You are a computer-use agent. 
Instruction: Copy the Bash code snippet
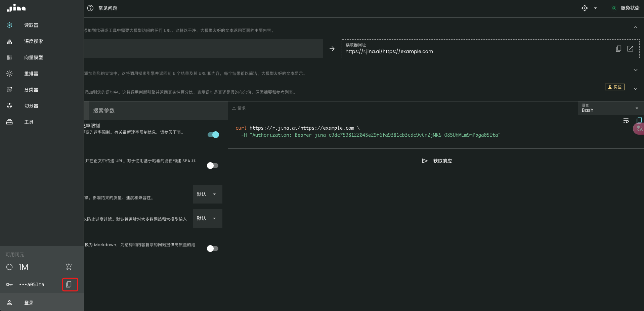coord(639,120)
